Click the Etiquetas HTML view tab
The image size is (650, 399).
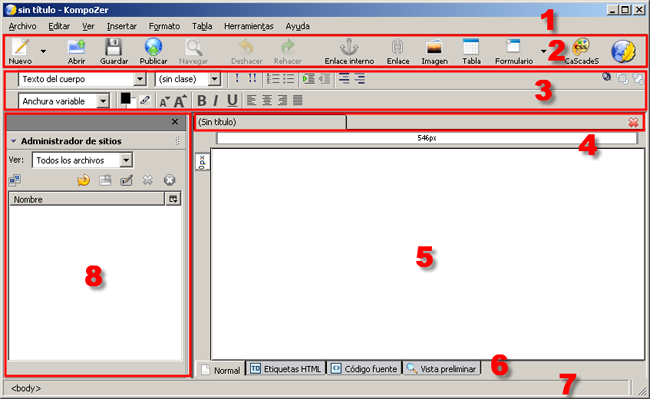(286, 368)
